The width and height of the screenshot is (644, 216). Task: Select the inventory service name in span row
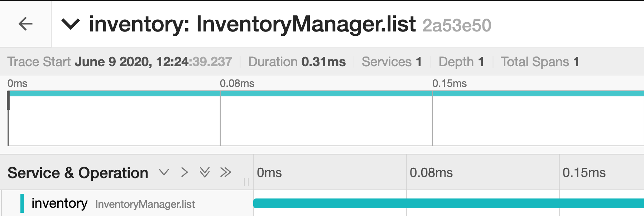coord(59,203)
